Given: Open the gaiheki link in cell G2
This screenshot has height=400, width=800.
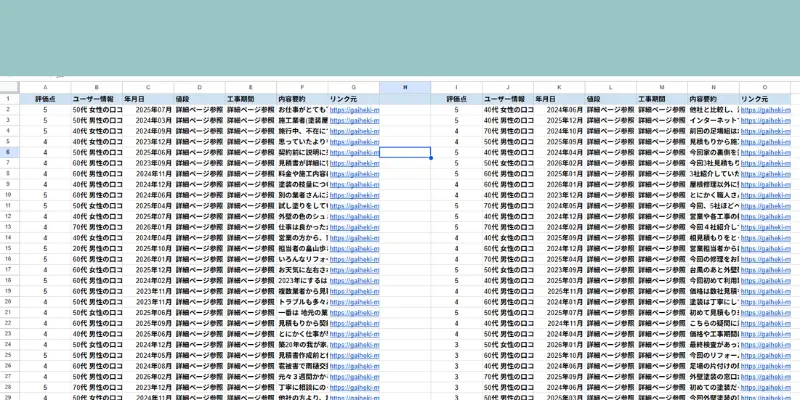Looking at the screenshot, I should (354, 110).
